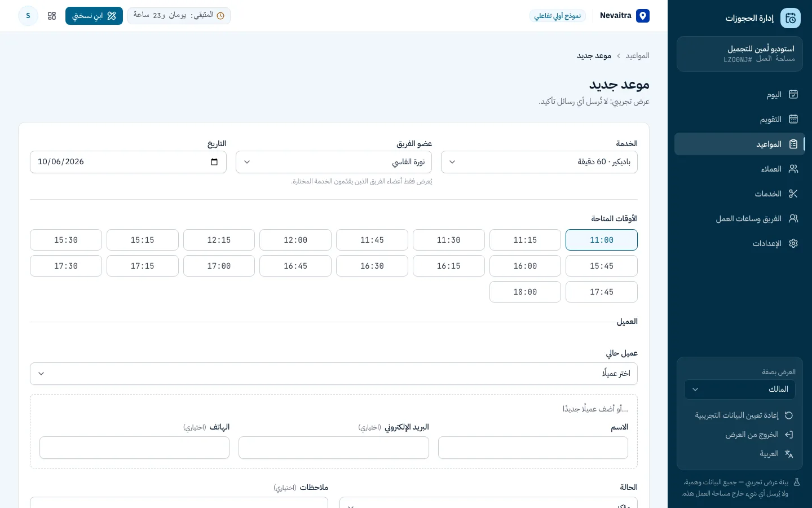Image resolution: width=812 pixels, height=508 pixels.
Task: Navigate to الخدمات in the sidebar
Action: click(740, 194)
